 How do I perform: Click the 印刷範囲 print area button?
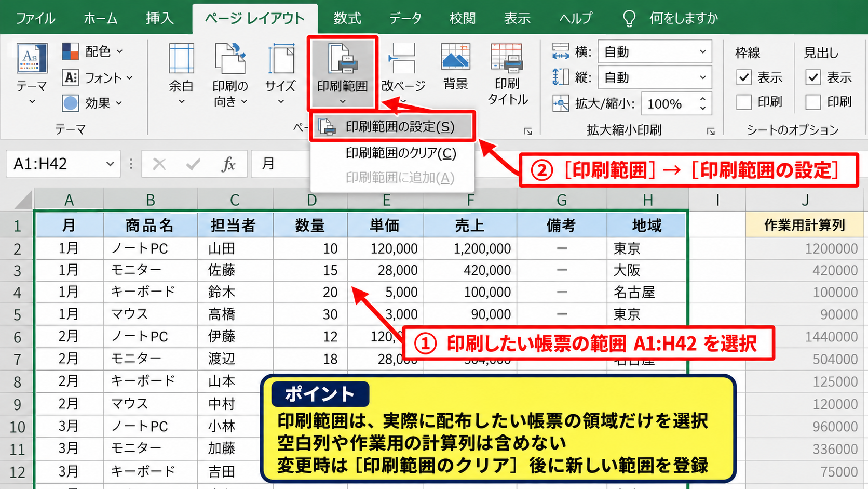pos(342,73)
